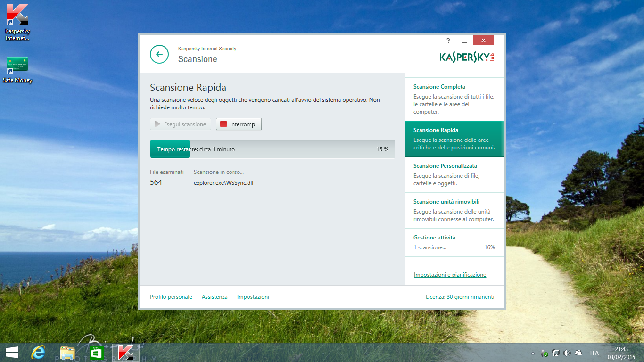Click the explorer.exe\WSSync.dll scanning text

click(x=223, y=183)
